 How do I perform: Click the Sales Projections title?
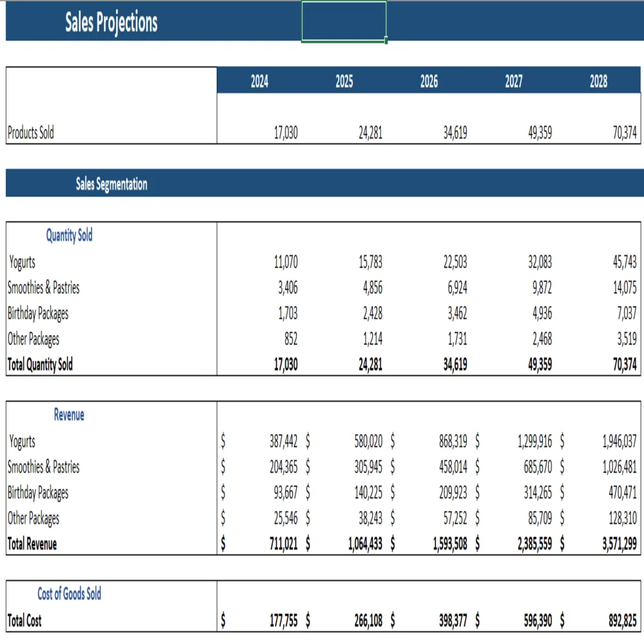[111, 23]
